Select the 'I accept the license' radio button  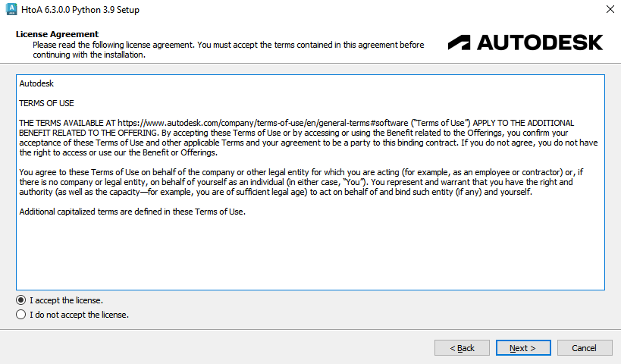[21, 300]
